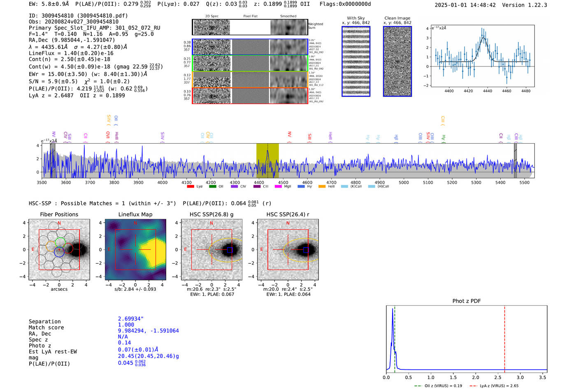
Task: Click the blue square marker in HSC g image
Action: [x=230, y=250]
